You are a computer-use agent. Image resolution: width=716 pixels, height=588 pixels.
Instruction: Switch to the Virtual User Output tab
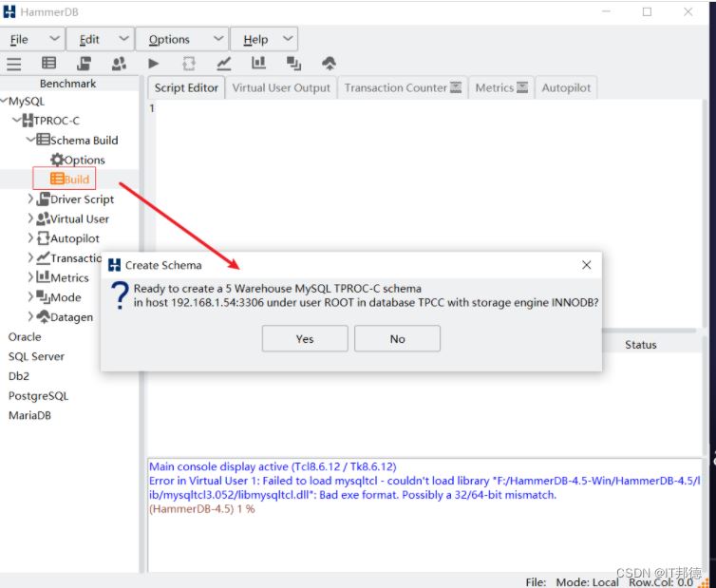[281, 87]
